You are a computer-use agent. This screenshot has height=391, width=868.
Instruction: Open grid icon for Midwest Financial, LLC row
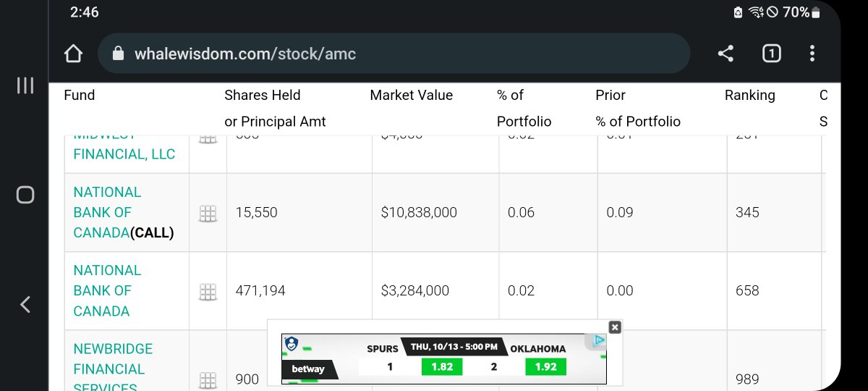208,139
